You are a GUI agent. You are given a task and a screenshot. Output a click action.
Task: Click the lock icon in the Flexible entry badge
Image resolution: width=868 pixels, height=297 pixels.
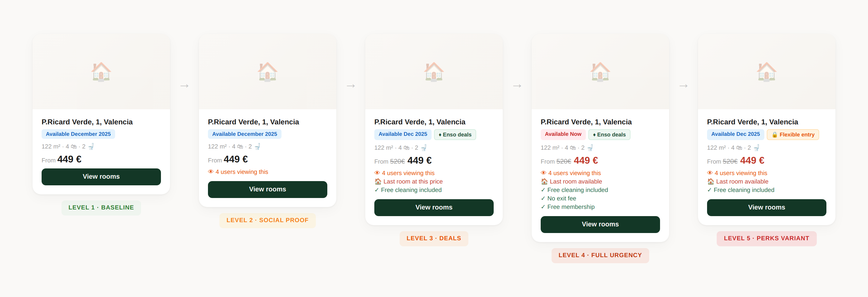(775, 134)
